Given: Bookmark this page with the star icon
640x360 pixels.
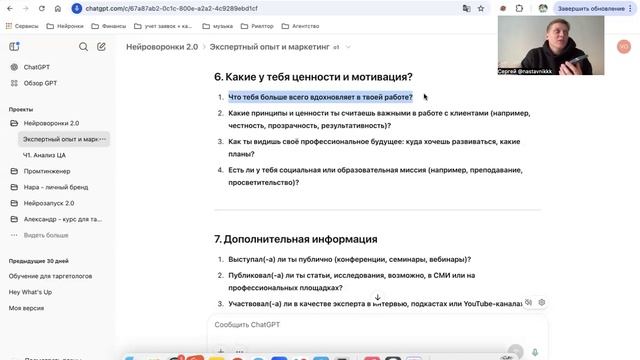Looking at the screenshot, I should point(481,9).
